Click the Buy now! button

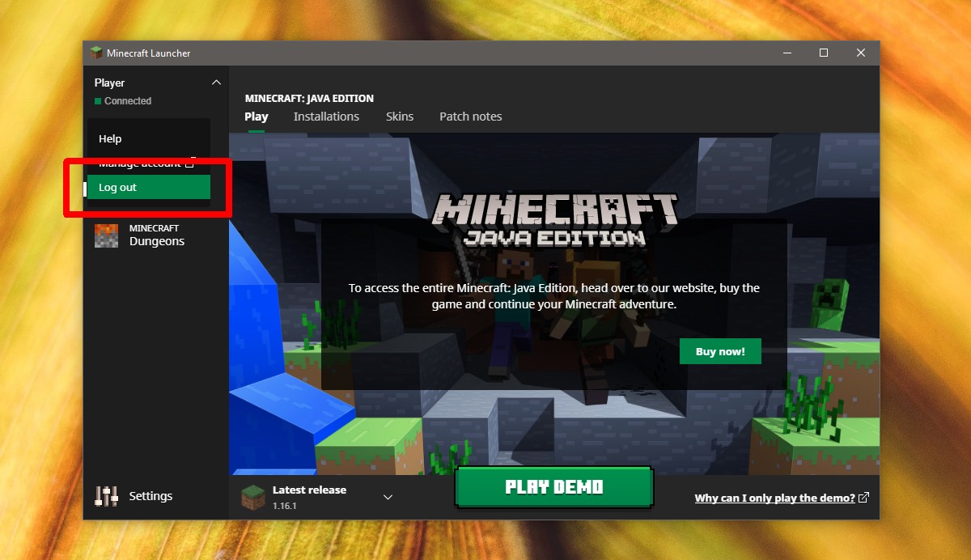720,351
